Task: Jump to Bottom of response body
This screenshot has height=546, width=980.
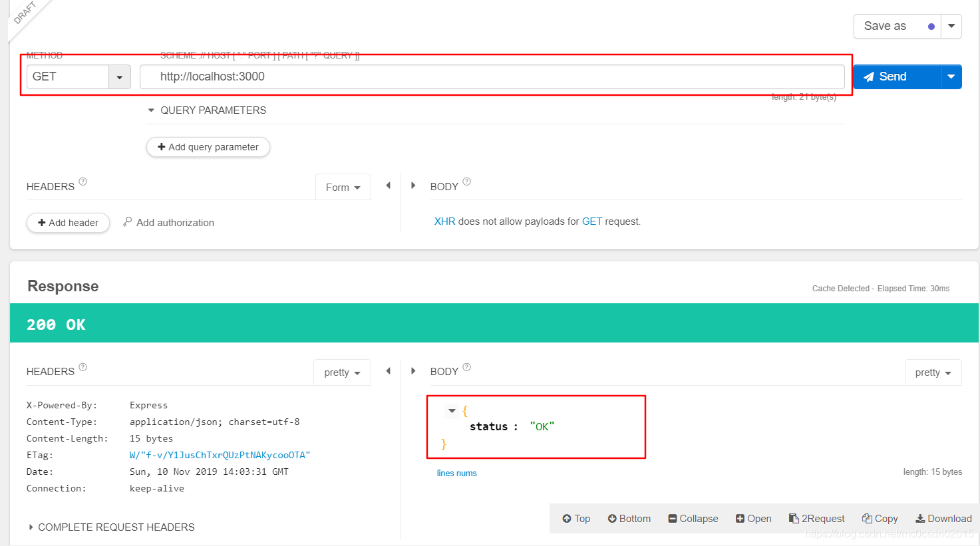Action: click(x=629, y=519)
